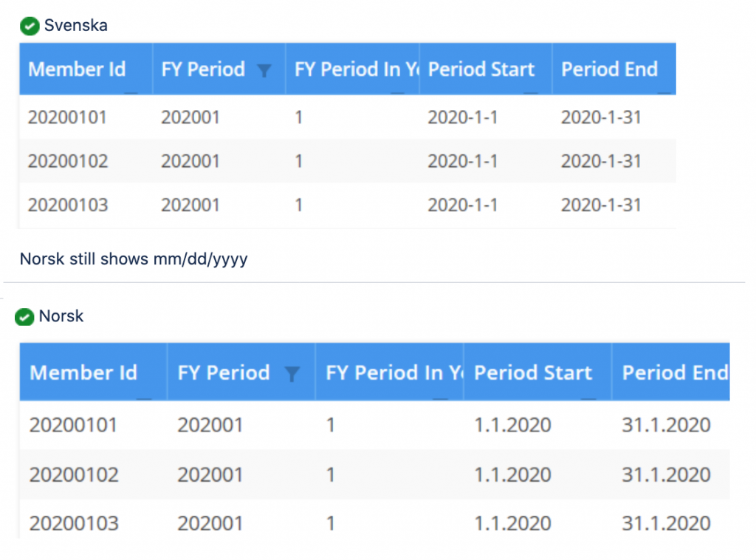This screenshot has width=756, height=560.
Task: Select Period Start header in the Svenska table
Action: [x=481, y=69]
